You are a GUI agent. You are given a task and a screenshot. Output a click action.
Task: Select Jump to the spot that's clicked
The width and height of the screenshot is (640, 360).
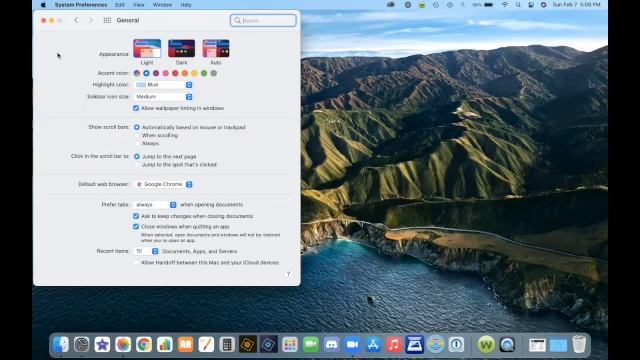(137, 164)
